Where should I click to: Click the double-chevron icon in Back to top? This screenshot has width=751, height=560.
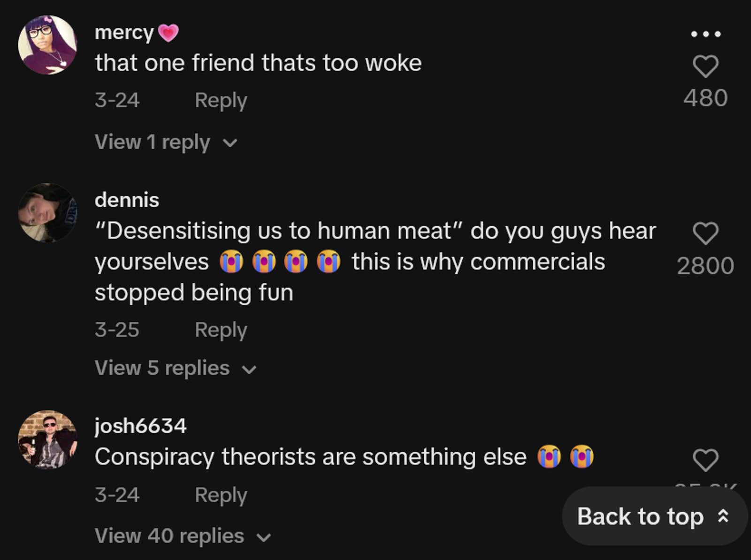pos(723,516)
